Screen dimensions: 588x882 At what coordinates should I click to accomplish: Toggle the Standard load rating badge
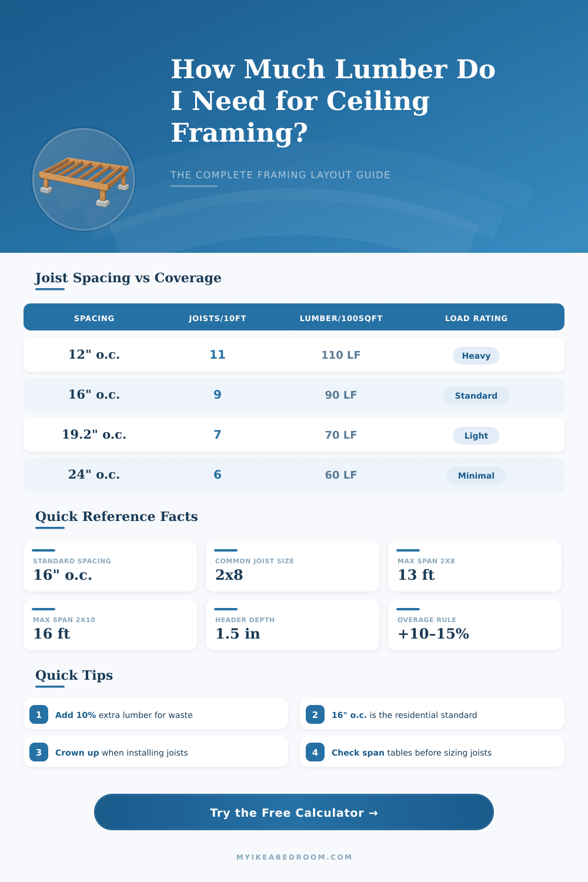pyautogui.click(x=476, y=396)
